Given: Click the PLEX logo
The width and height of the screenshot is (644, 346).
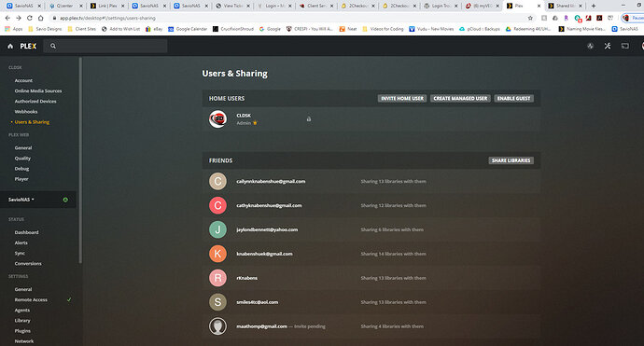Looking at the screenshot, I should [28, 47].
